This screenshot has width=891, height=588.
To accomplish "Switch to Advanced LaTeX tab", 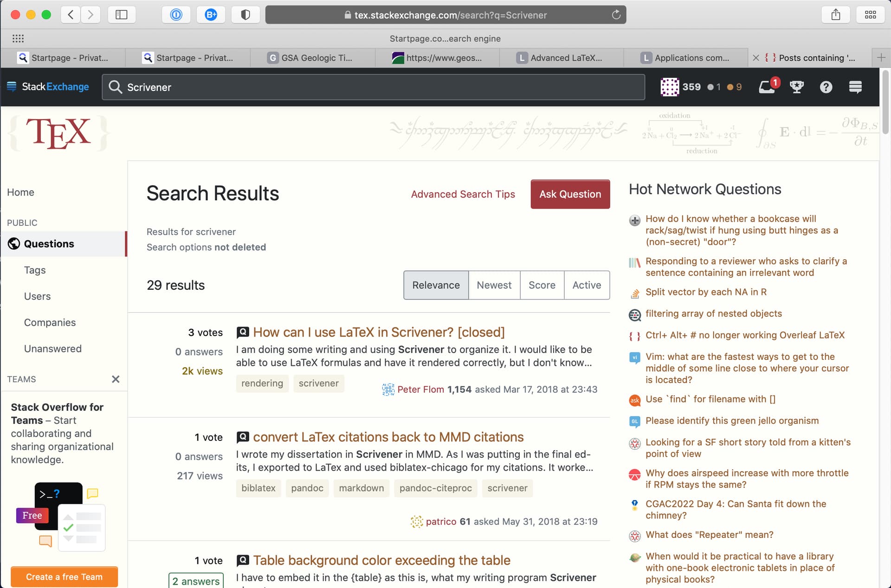I will [562, 58].
